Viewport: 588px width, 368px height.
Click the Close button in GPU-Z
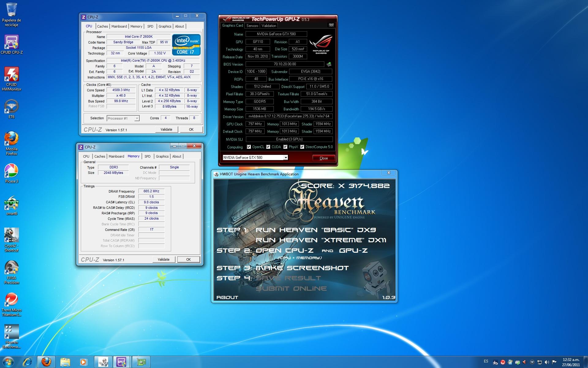324,158
